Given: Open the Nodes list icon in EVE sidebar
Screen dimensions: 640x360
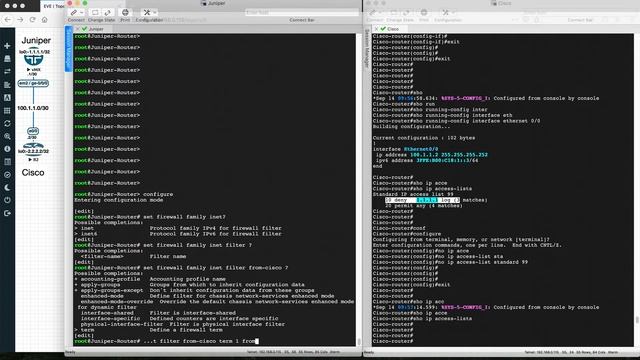Looking at the screenshot, I should click(7, 59).
